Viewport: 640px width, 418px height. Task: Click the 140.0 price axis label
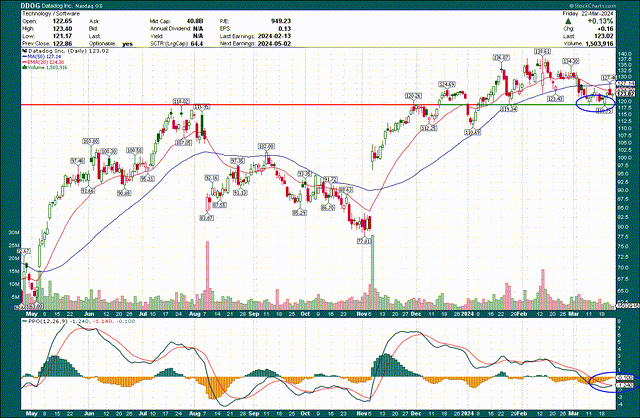(x=625, y=54)
